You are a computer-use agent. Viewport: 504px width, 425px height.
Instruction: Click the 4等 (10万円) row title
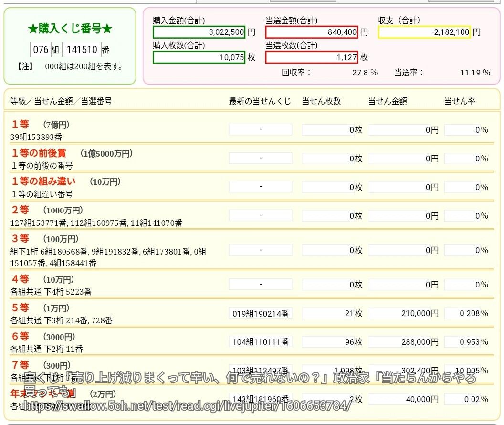(x=43, y=279)
